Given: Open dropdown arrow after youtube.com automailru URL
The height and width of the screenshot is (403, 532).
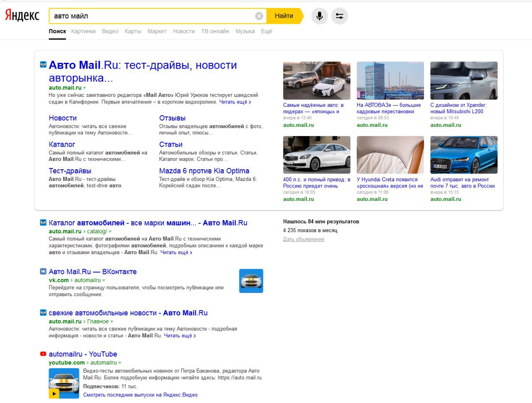Looking at the screenshot, I should click(x=120, y=363).
